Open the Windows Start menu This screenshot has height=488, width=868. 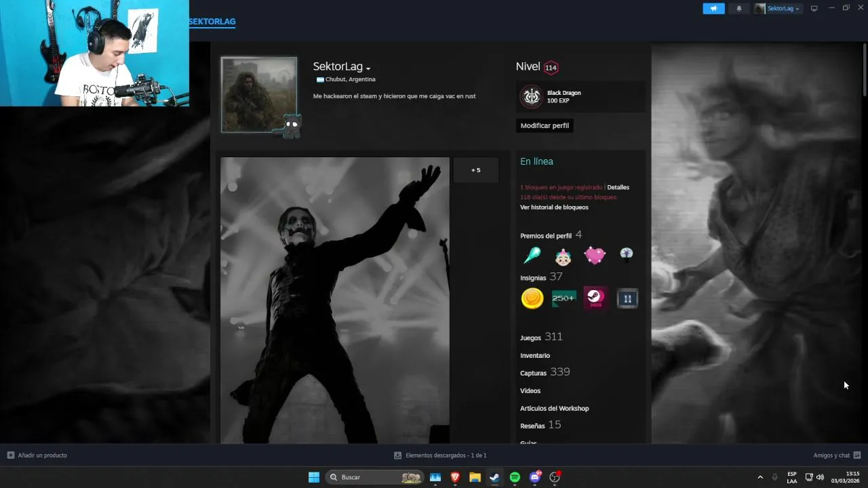point(314,477)
